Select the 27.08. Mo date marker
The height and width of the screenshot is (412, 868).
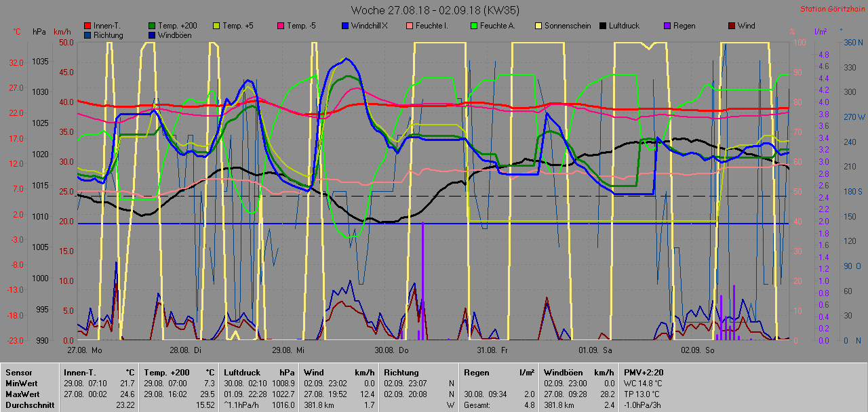click(x=84, y=350)
